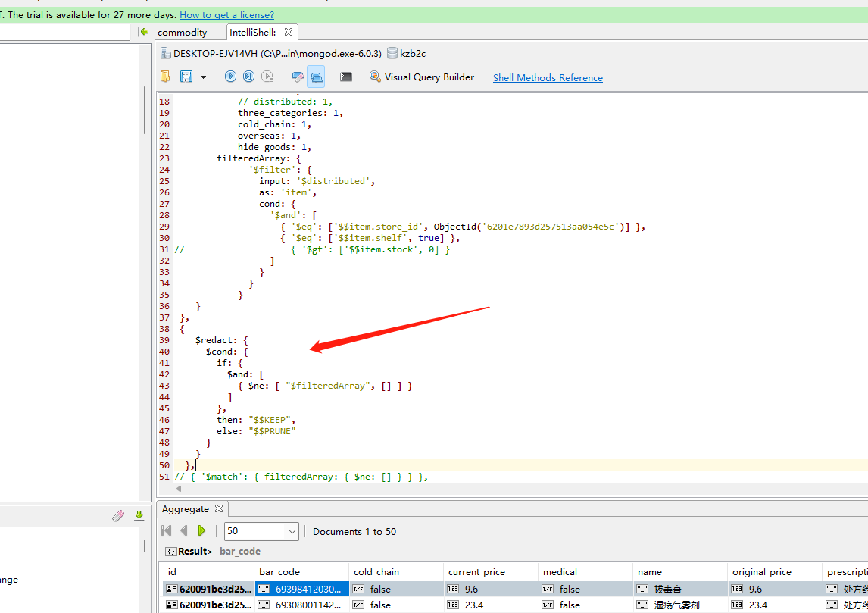Screen dimensions: 868x613
Task: Follow the How to get a license link
Action: pyautogui.click(x=226, y=15)
